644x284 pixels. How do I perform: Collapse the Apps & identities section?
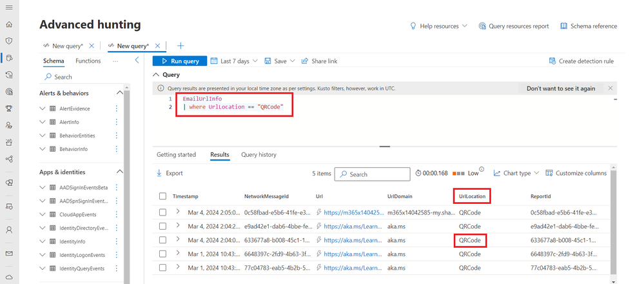pos(119,172)
